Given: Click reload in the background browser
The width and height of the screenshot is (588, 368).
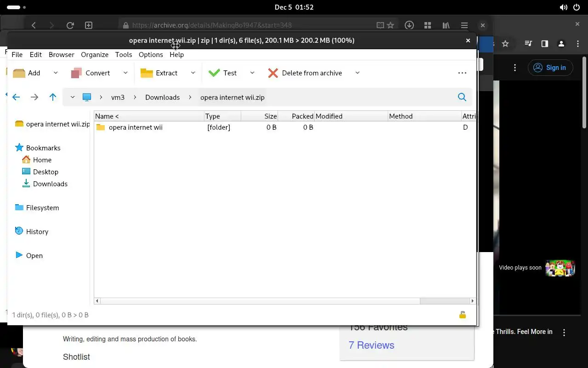Looking at the screenshot, I should pos(70,25).
